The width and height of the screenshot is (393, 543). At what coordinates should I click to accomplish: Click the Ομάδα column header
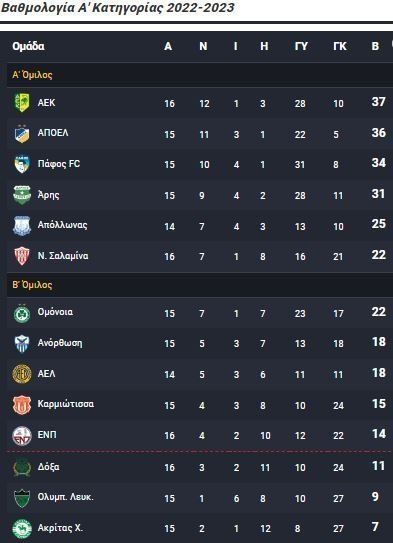tap(28, 46)
